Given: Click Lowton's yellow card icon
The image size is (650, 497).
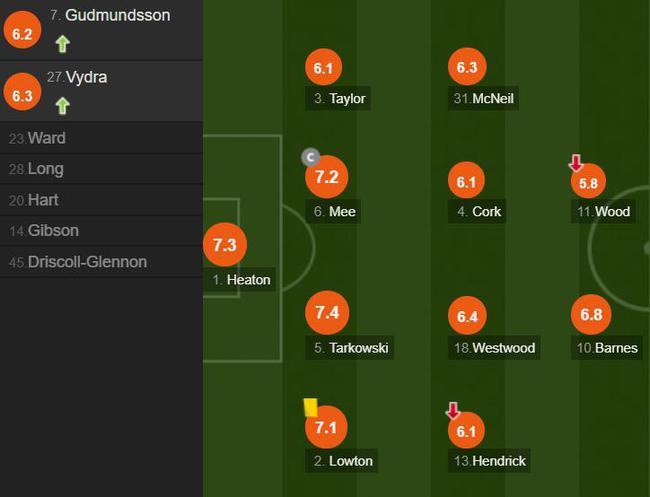Looking at the screenshot, I should pos(310,407).
